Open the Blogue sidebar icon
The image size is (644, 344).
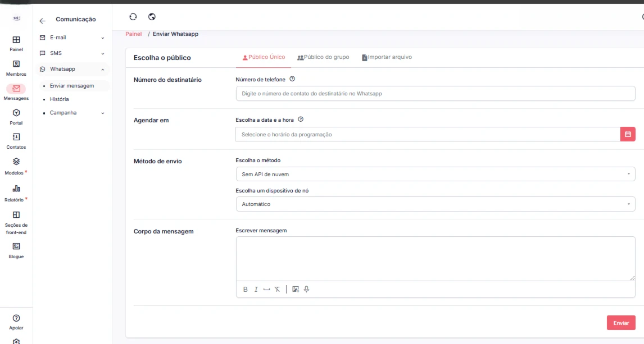(16, 246)
